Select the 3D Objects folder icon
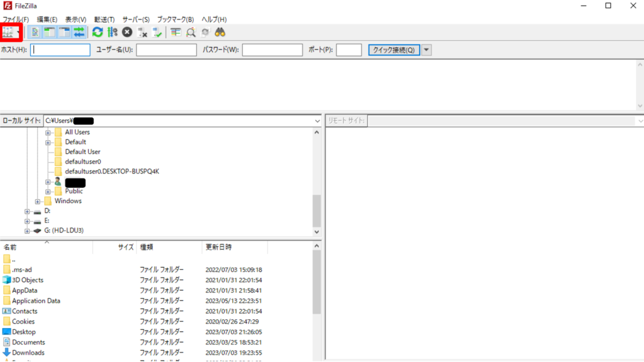Image resolution: width=644 pixels, height=362 pixels. tap(6, 280)
